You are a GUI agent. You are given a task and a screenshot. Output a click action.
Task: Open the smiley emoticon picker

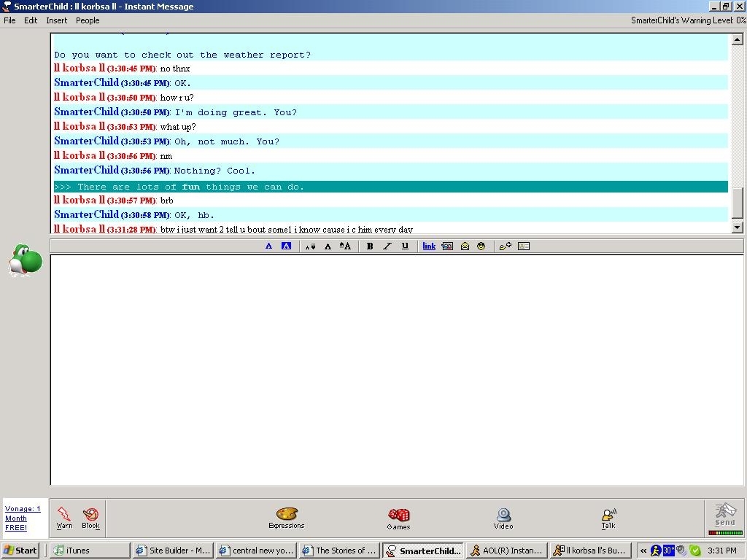coord(481,246)
